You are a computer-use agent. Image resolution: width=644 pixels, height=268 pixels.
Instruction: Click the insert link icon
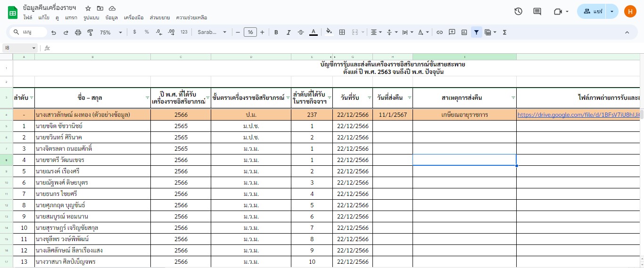point(439,32)
